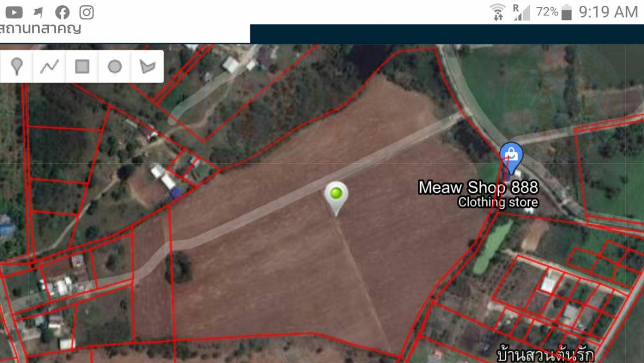Select the square shape drawing tool
This screenshot has width=644, height=363.
[x=82, y=66]
